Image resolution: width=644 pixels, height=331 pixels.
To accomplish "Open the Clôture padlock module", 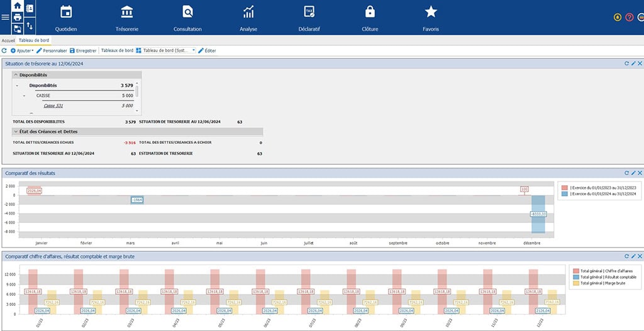I will [370, 18].
